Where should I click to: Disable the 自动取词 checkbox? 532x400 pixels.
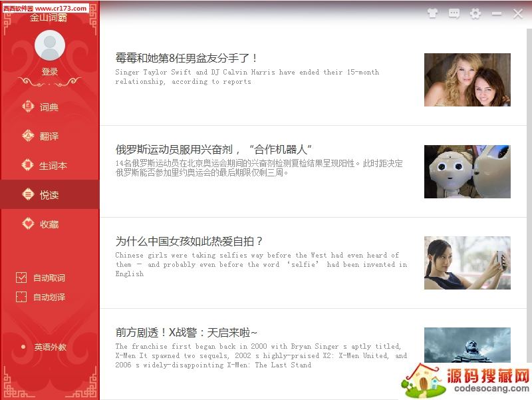tap(21, 278)
